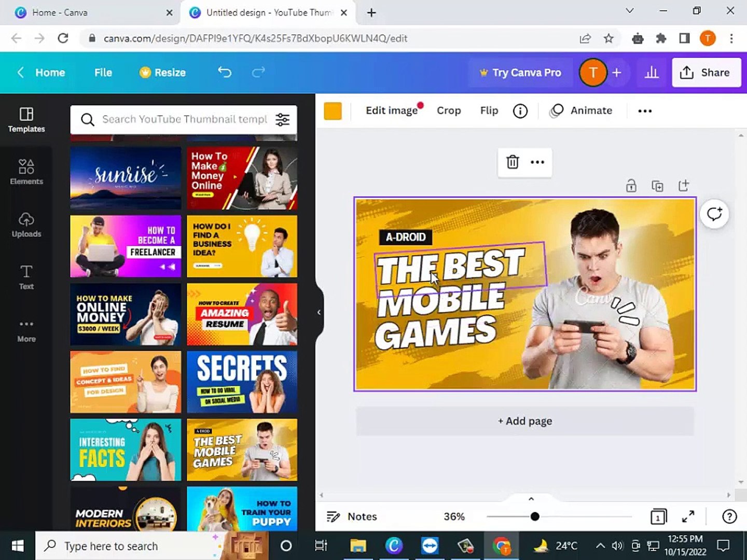Image resolution: width=747 pixels, height=560 pixels.
Task: Click the image info icon
Action: 520,110
